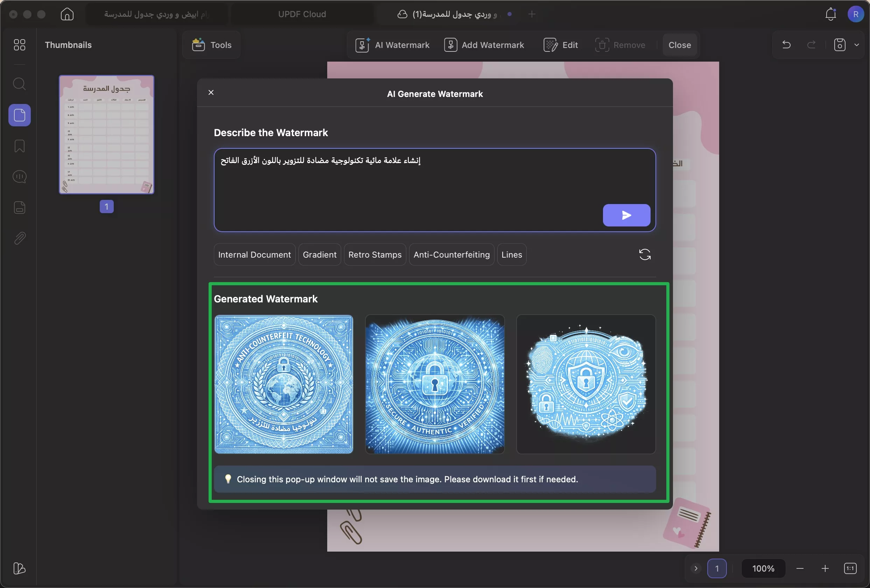The width and height of the screenshot is (870, 588).
Task: Open the attachments paperclip icon
Action: point(20,238)
